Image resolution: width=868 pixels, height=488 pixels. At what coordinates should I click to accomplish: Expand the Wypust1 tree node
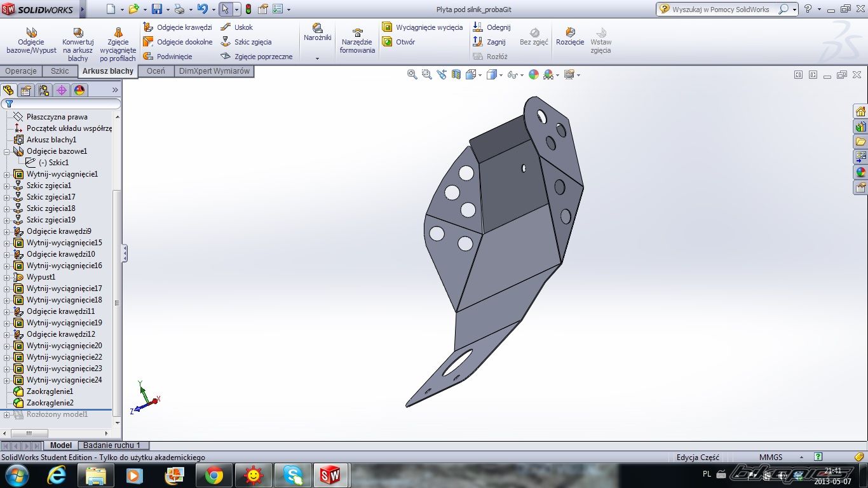7,277
